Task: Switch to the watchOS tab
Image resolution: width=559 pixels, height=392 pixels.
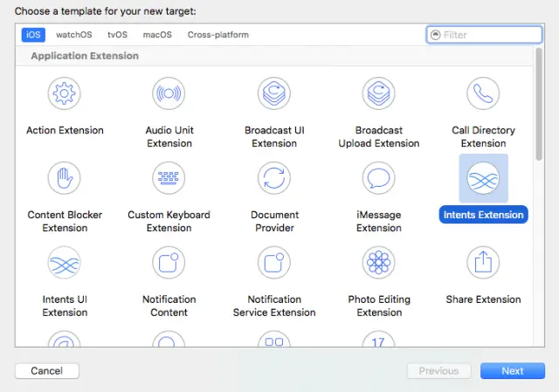Action: coord(73,35)
